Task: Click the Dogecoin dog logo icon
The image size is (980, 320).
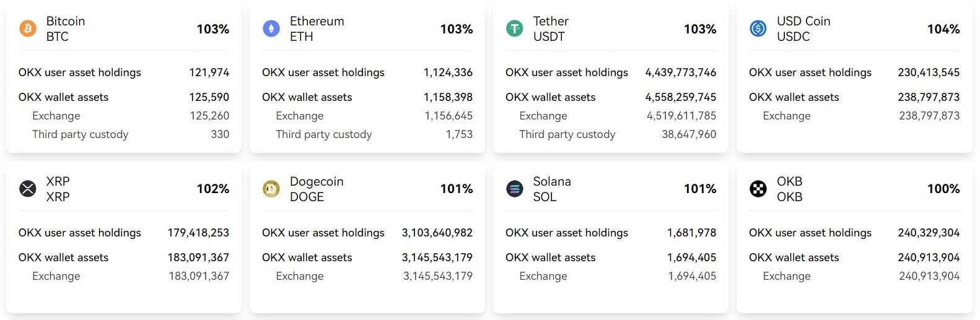Action: tap(271, 189)
